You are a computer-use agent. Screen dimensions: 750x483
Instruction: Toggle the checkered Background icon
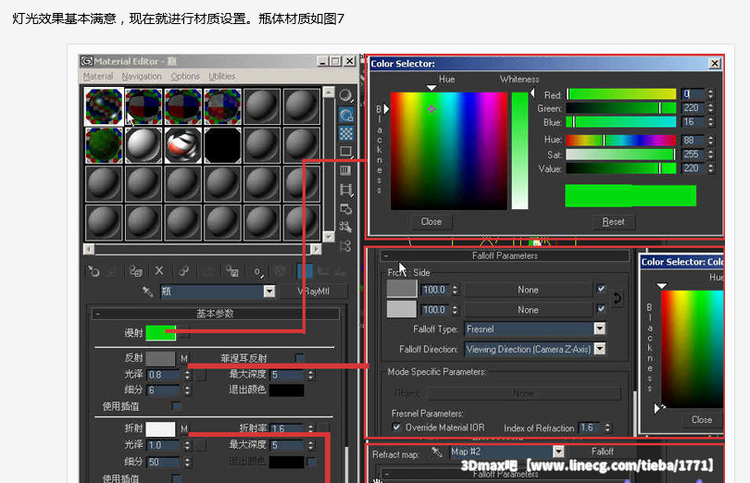pyautogui.click(x=346, y=133)
